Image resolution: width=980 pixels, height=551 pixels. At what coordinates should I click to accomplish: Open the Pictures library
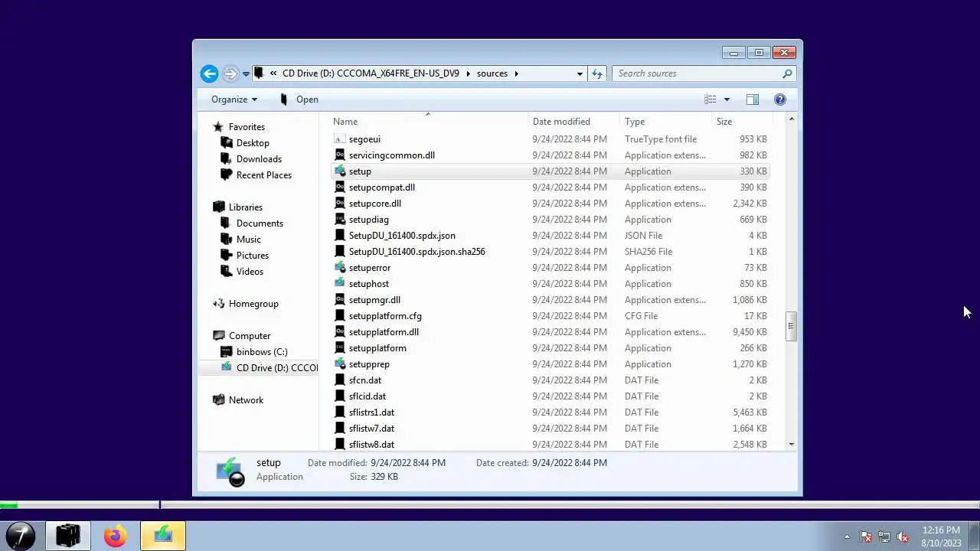point(252,256)
